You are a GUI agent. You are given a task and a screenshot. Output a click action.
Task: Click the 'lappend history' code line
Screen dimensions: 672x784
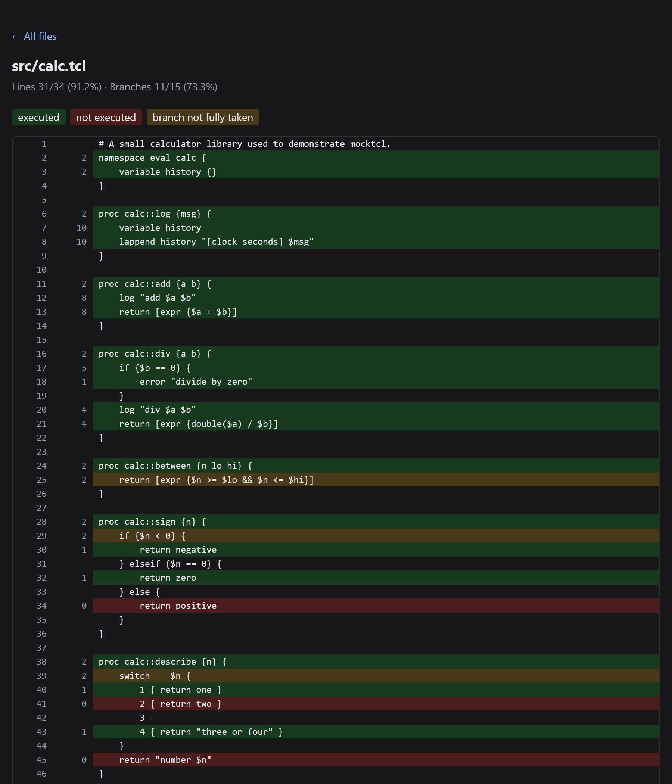pyautogui.click(x=376, y=242)
